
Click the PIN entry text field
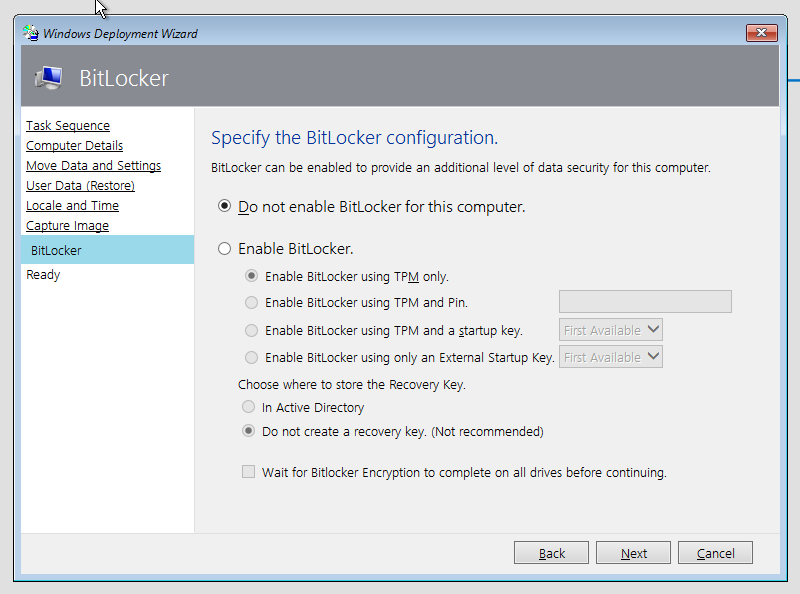tap(645, 301)
